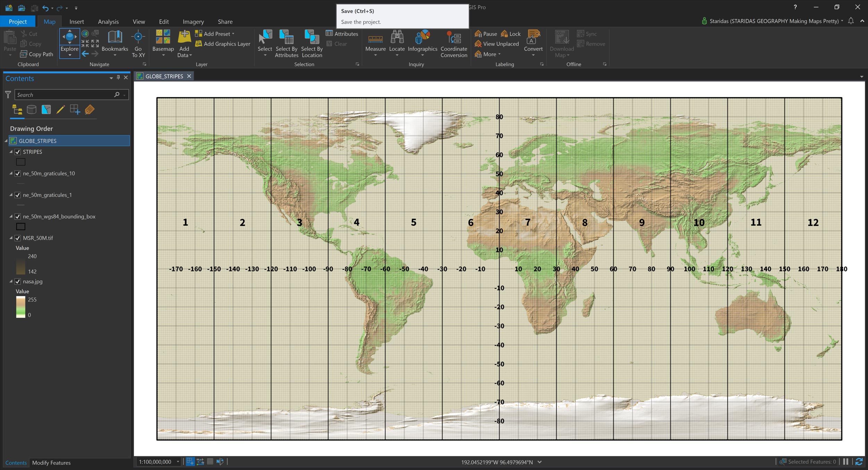Open the map scale dropdown
The width and height of the screenshot is (868, 470).
178,462
